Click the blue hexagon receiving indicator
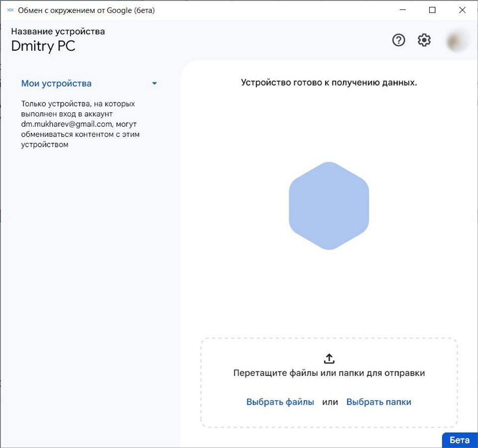Image resolution: width=478 pixels, height=448 pixels. tap(329, 206)
